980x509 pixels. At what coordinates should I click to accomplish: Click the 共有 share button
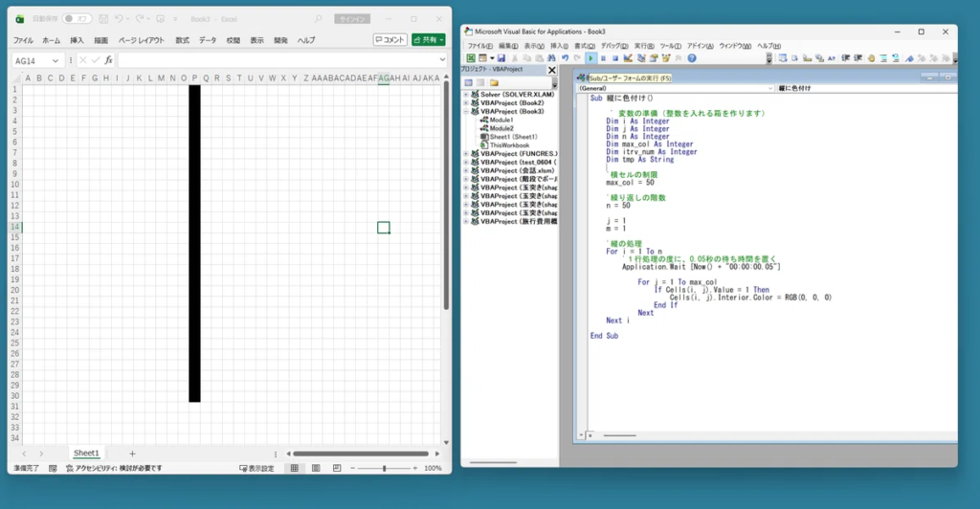coord(428,40)
